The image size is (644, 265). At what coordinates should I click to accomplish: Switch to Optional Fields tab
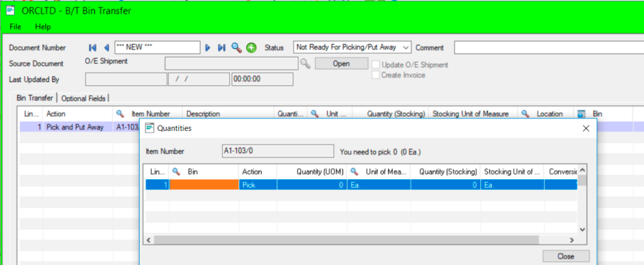[x=84, y=98]
